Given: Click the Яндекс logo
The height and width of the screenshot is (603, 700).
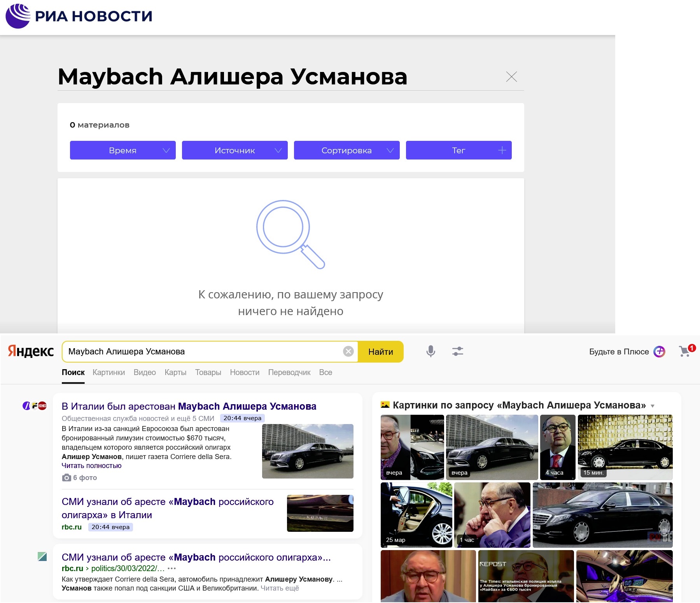Looking at the screenshot, I should pos(31,351).
